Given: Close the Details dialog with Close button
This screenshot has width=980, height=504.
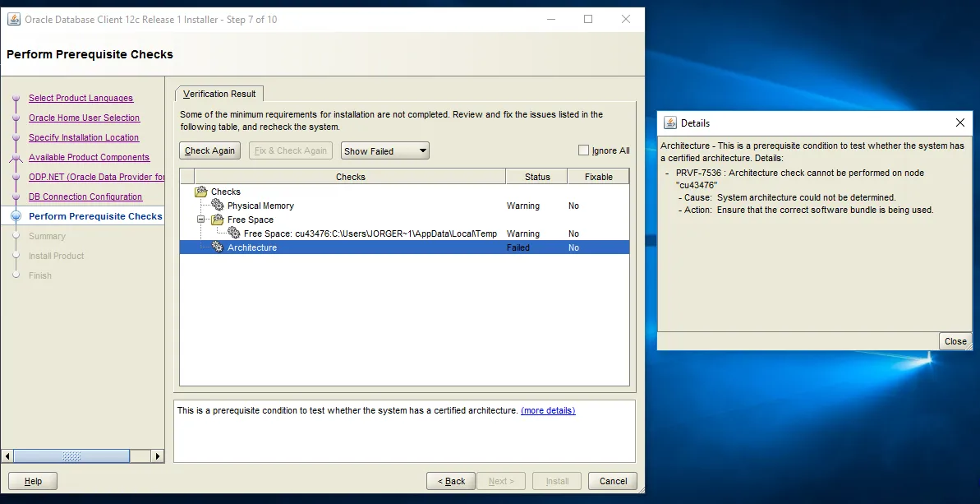Looking at the screenshot, I should (955, 340).
